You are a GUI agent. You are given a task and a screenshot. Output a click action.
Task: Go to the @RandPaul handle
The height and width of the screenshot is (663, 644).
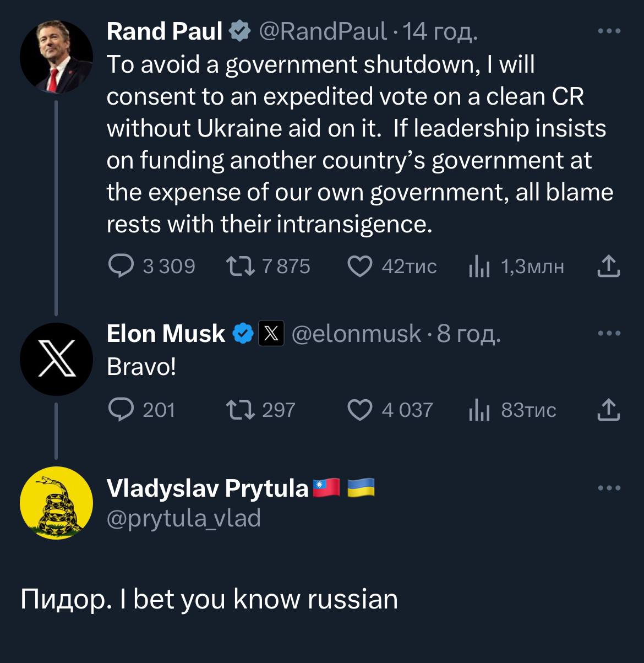[x=322, y=31]
